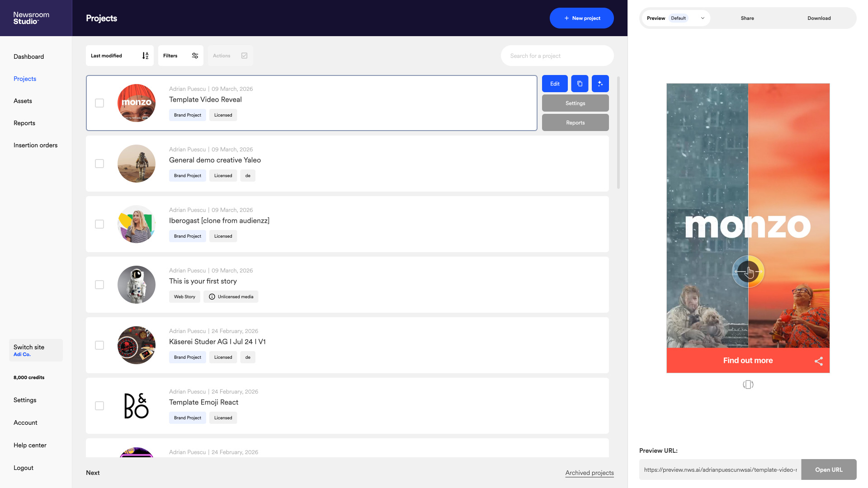This screenshot has width=868, height=488.
Task: Click the reveal slider handle in preview
Action: click(x=748, y=272)
